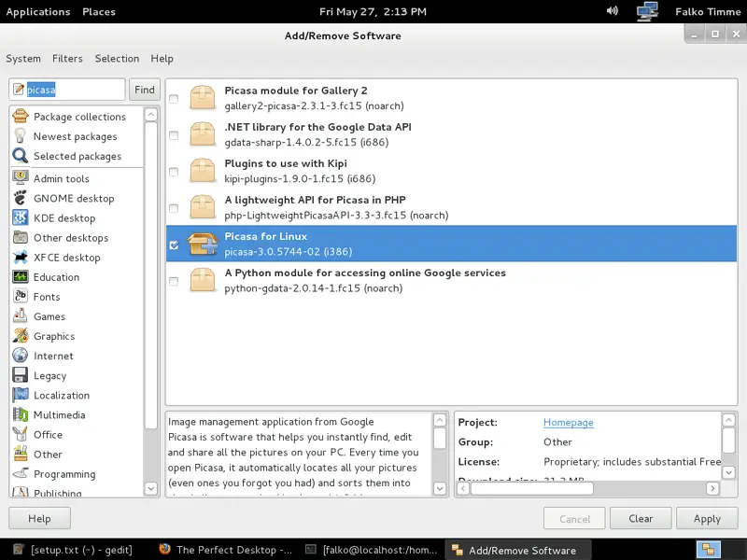Screen dimensions: 747x560
Task: Open the Fonts category icon
Action: point(20,296)
